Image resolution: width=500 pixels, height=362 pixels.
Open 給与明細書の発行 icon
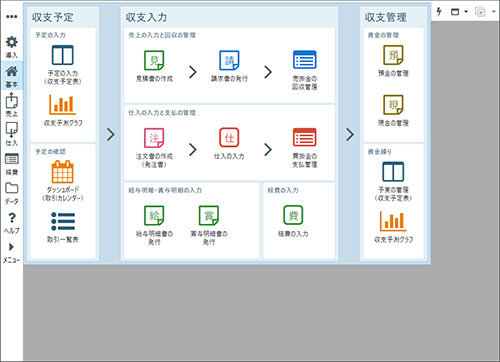(x=154, y=225)
